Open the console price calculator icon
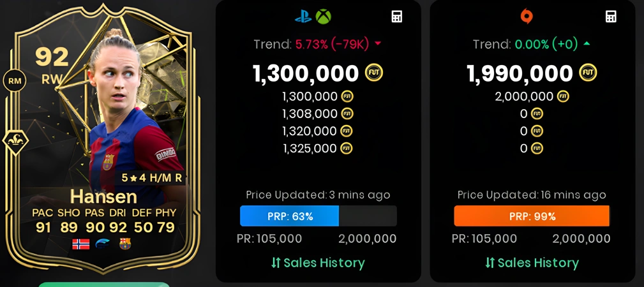The image size is (644, 287). click(x=397, y=17)
